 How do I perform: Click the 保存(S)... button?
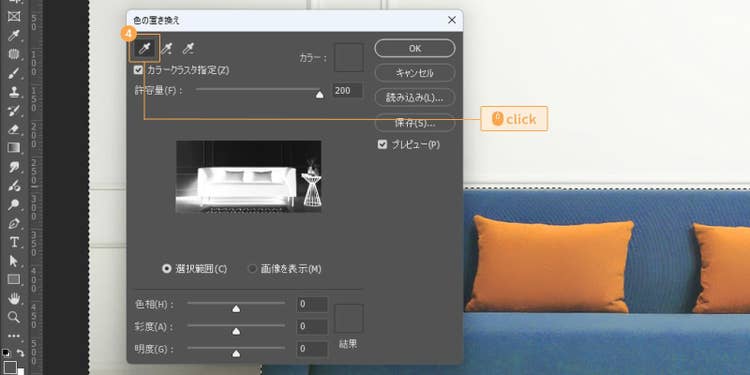pyautogui.click(x=415, y=123)
